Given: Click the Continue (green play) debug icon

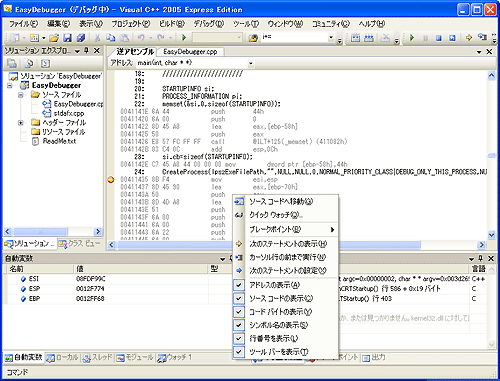Looking at the screenshot, I should (x=412, y=38).
